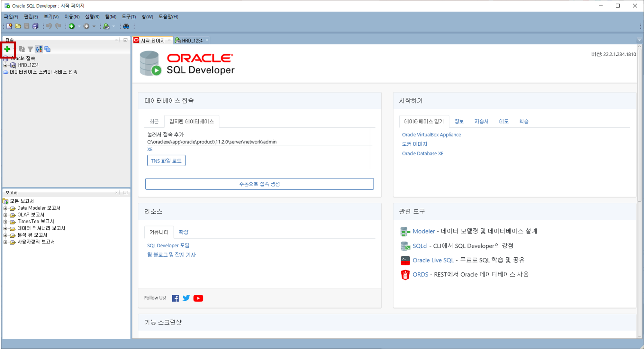Click the Redo arrow icon
The height and width of the screenshot is (349, 644).
(58, 26)
